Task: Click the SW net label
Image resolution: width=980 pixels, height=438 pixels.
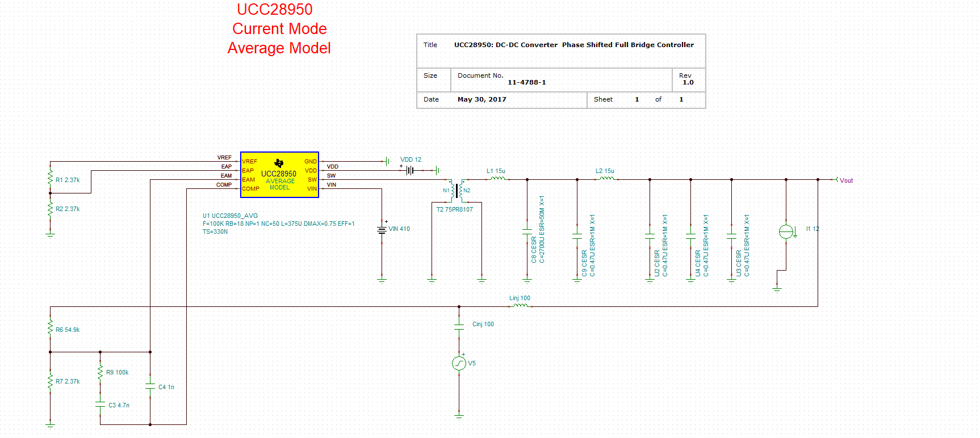Action: tap(331, 176)
